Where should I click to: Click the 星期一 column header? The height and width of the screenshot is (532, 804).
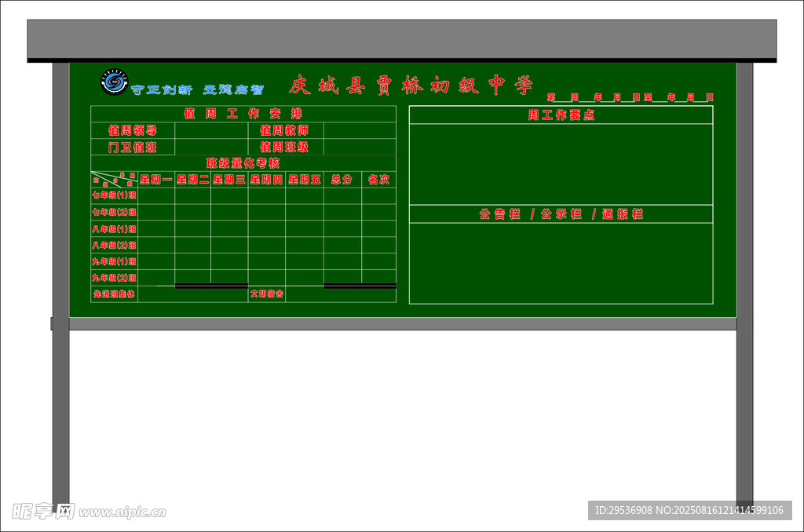click(x=156, y=179)
